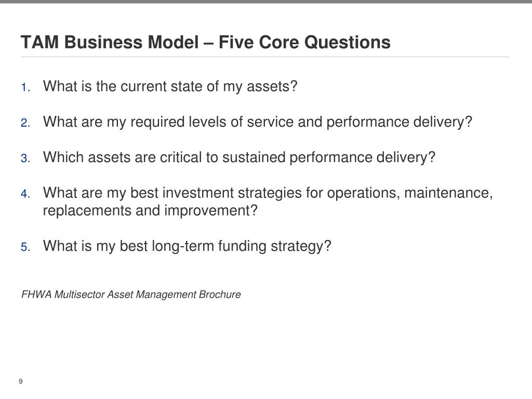Click the horizontal rule under the title
This screenshot has width=532, height=399.
(265, 57)
